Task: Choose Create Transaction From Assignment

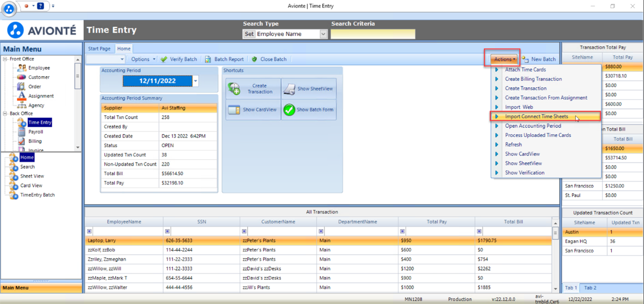Action: 546,98
